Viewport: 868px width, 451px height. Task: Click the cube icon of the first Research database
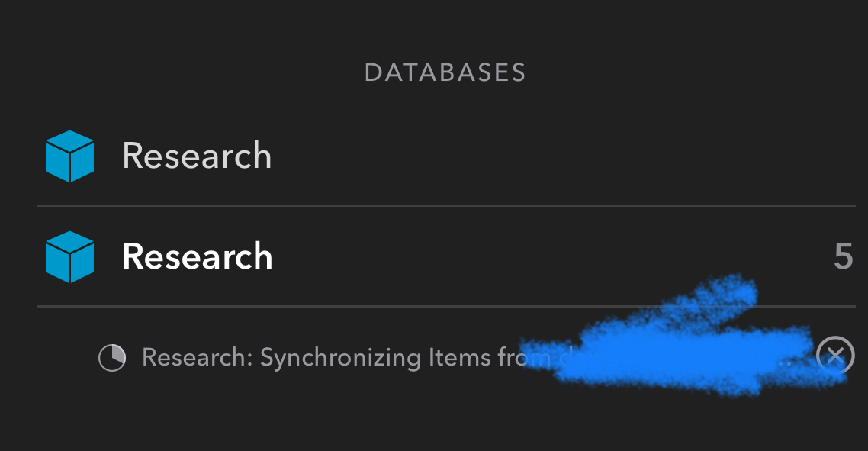(69, 156)
